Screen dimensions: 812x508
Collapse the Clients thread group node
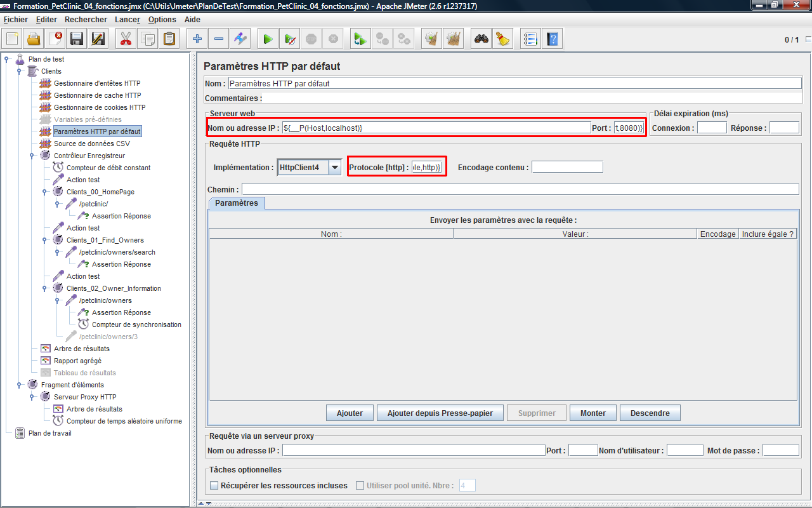coord(20,71)
